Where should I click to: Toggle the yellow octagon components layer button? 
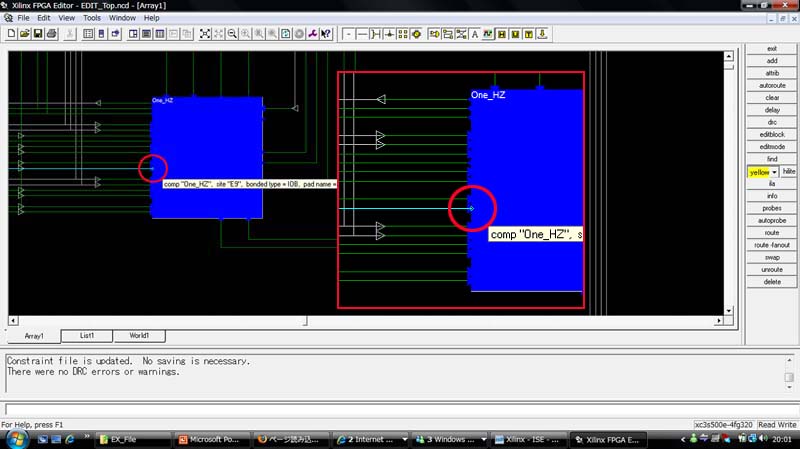click(x=416, y=34)
